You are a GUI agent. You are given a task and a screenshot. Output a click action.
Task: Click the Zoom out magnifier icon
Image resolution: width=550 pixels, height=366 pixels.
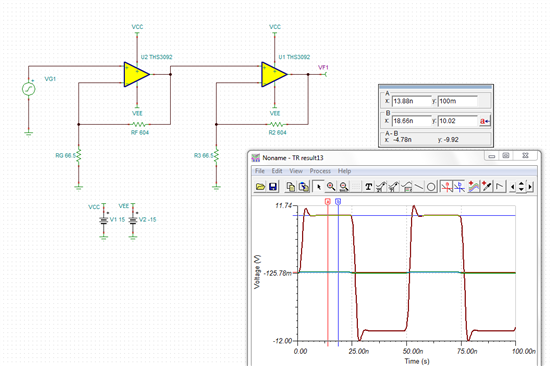[344, 187]
